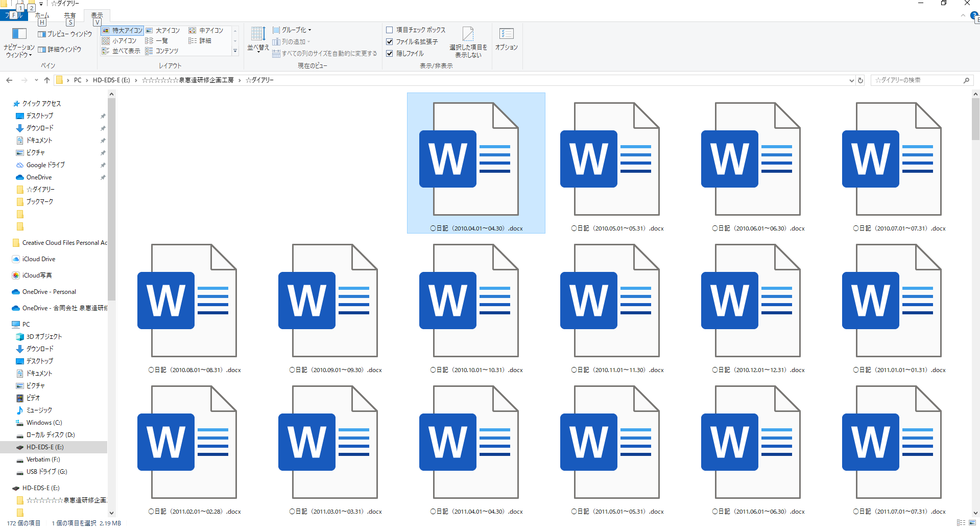Open the File ribbon tab
Image resolution: width=980 pixels, height=529 pixels.
[14, 16]
